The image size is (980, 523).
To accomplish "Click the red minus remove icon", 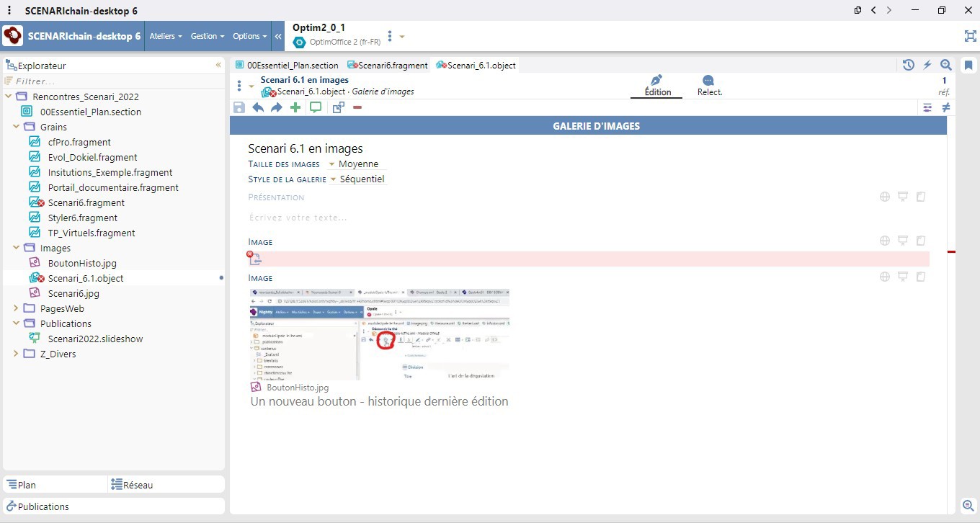I will [357, 107].
